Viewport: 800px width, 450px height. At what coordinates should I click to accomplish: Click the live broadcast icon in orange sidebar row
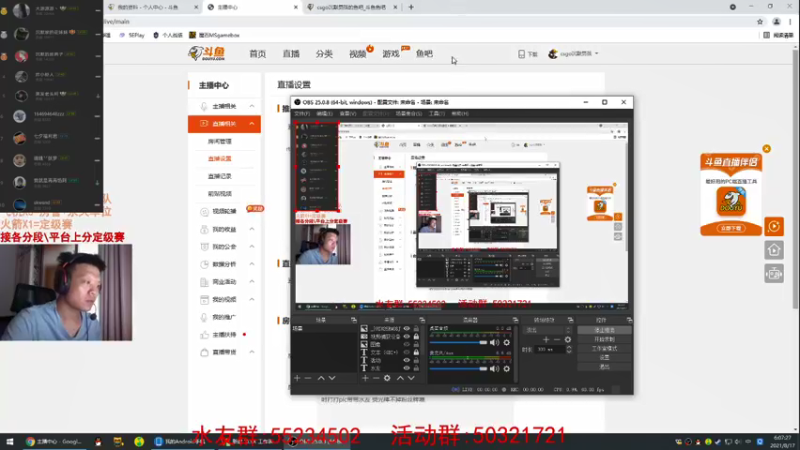tap(204, 124)
